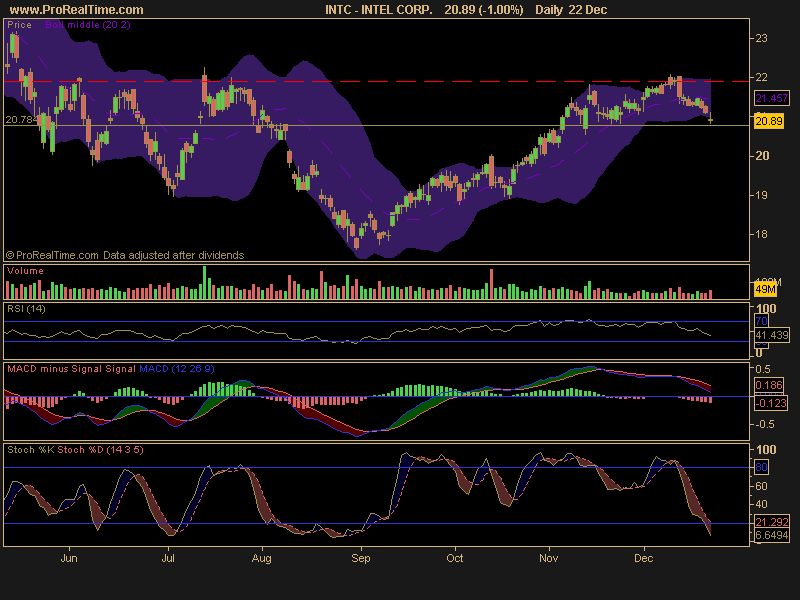Select the Stoch %K label

[x=31, y=449]
